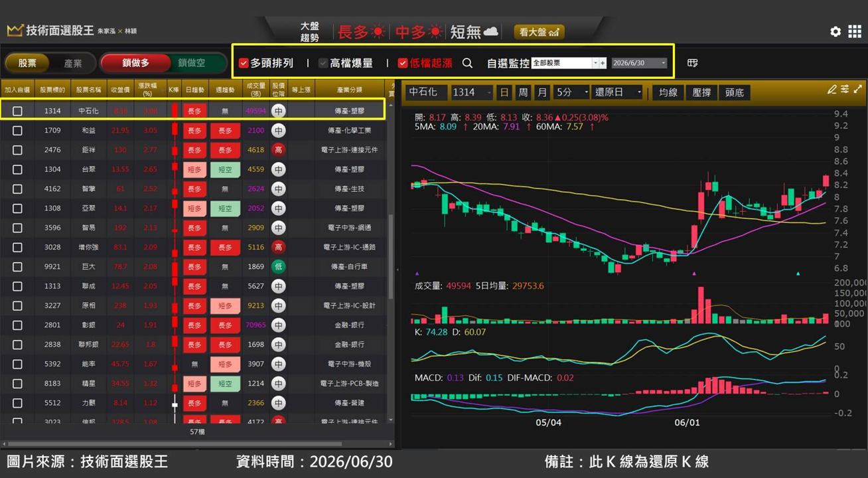
Task: Click the 長多 daily trend tag for 4162
Action: coord(194,189)
